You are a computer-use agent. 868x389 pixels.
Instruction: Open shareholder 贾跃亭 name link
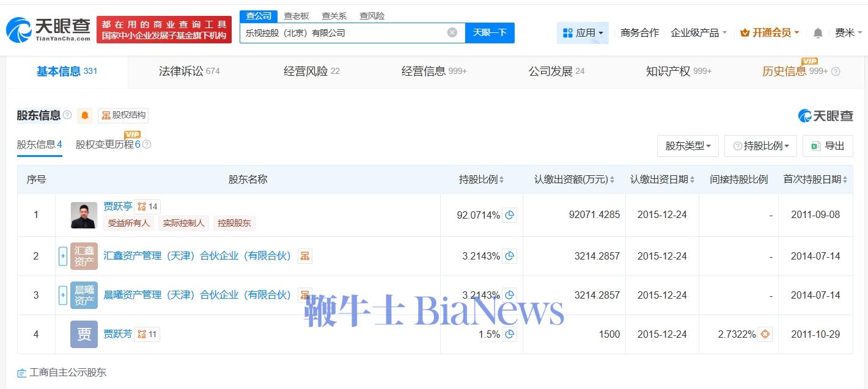point(118,206)
